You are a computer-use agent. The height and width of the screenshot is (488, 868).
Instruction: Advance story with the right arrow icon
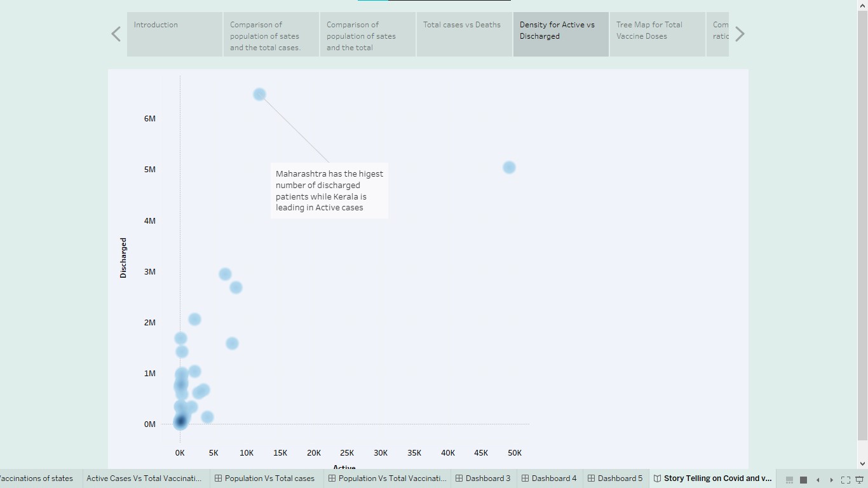tap(832, 479)
